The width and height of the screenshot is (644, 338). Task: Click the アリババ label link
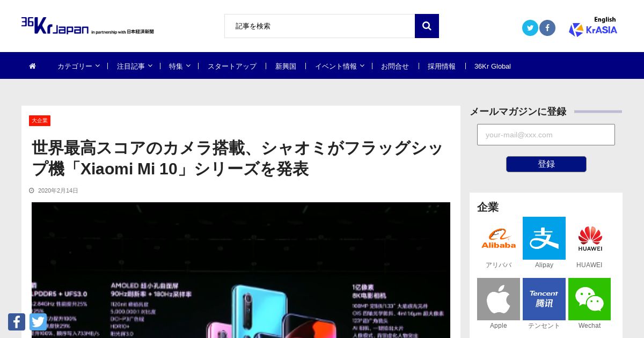tap(499, 265)
